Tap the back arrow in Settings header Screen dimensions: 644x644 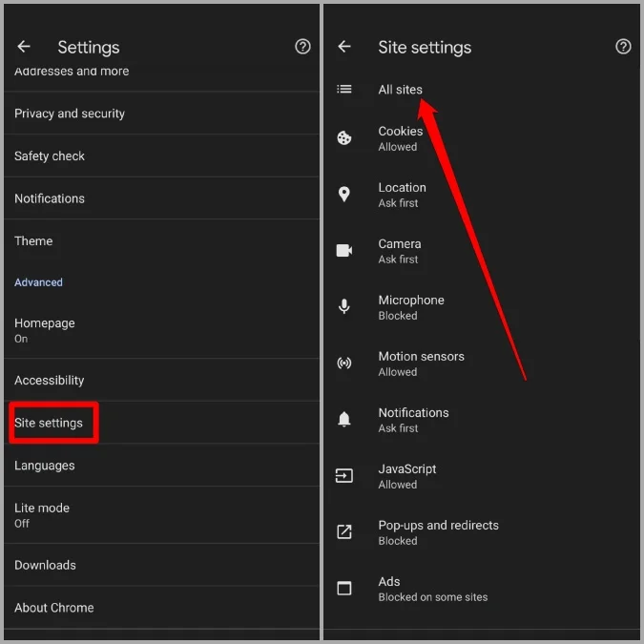pos(24,47)
